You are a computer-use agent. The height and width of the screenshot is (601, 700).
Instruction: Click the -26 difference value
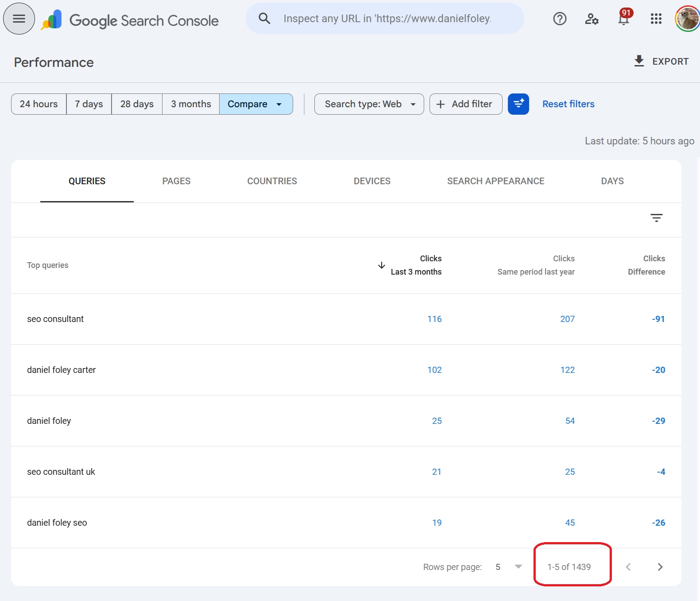[658, 523]
